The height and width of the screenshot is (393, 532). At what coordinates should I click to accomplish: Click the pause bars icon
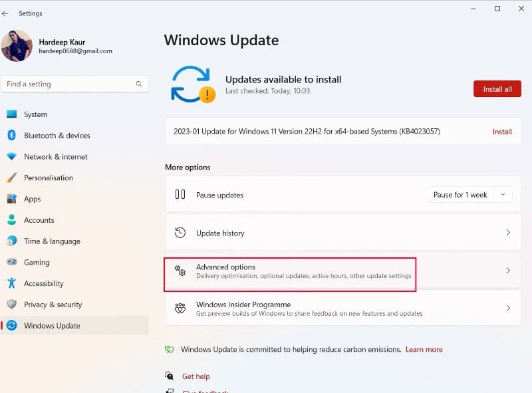coord(180,194)
